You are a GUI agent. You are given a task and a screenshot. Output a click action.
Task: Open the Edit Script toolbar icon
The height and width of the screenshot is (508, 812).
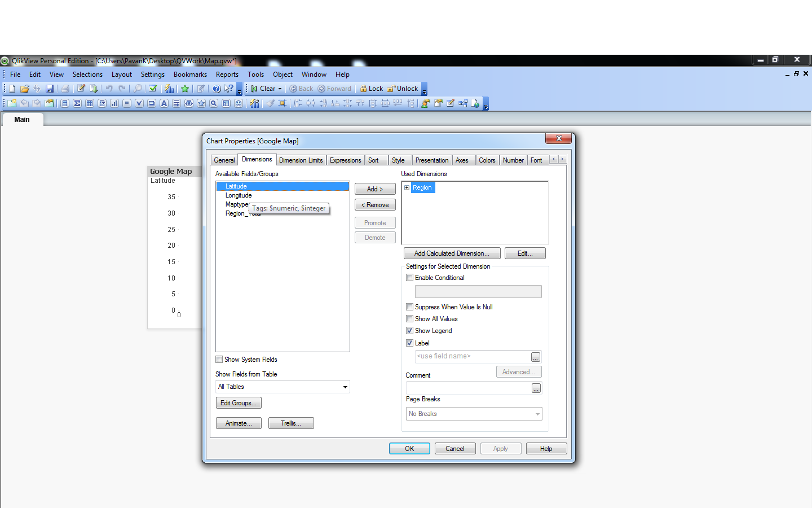(81, 89)
